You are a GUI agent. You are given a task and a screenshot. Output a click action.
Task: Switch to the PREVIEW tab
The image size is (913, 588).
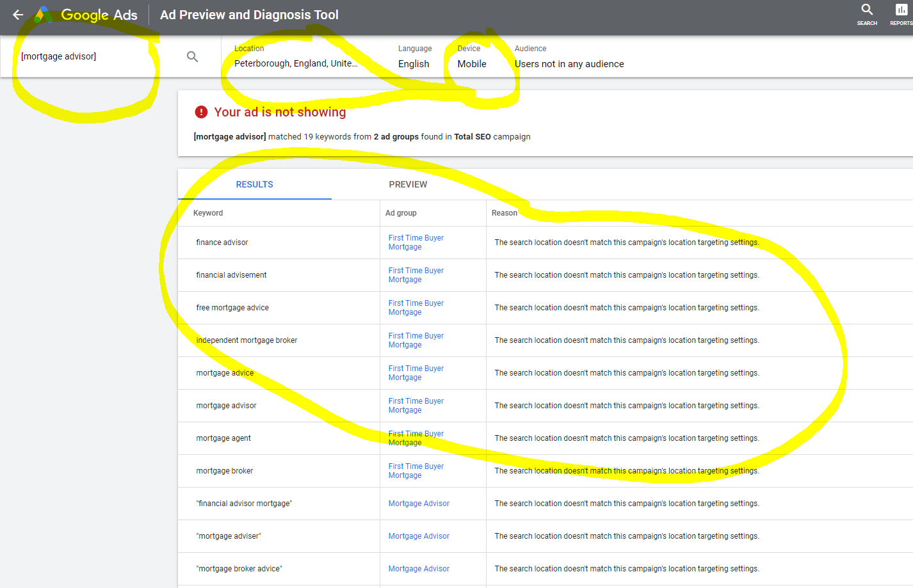pos(408,184)
